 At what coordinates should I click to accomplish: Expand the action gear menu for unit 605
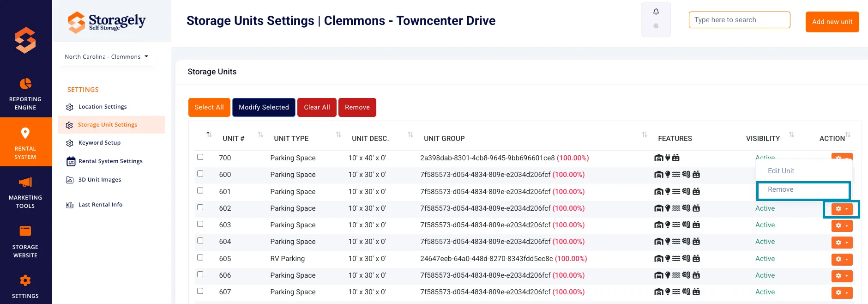pyautogui.click(x=842, y=259)
